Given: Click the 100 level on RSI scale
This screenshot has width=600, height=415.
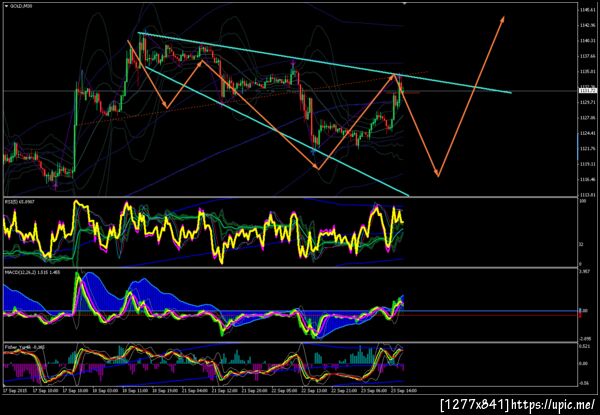Looking at the screenshot, I should click(582, 201).
